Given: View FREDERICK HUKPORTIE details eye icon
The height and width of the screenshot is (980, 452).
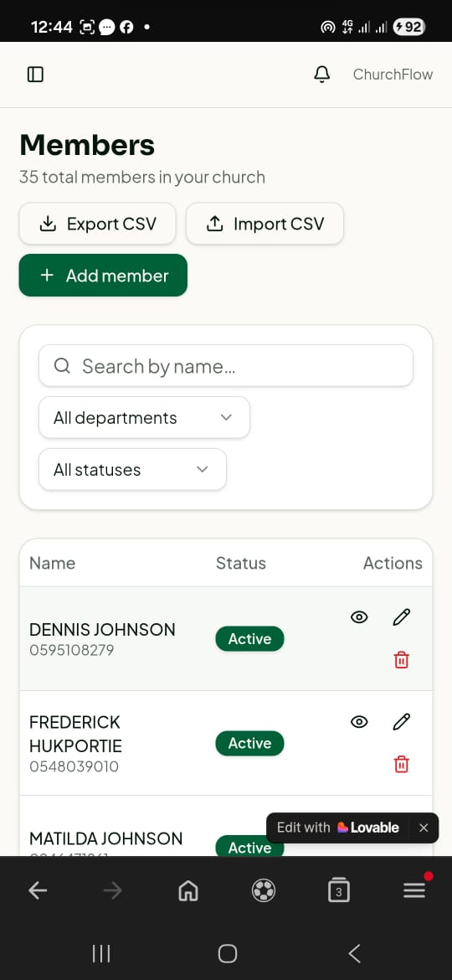Looking at the screenshot, I should 359,722.
